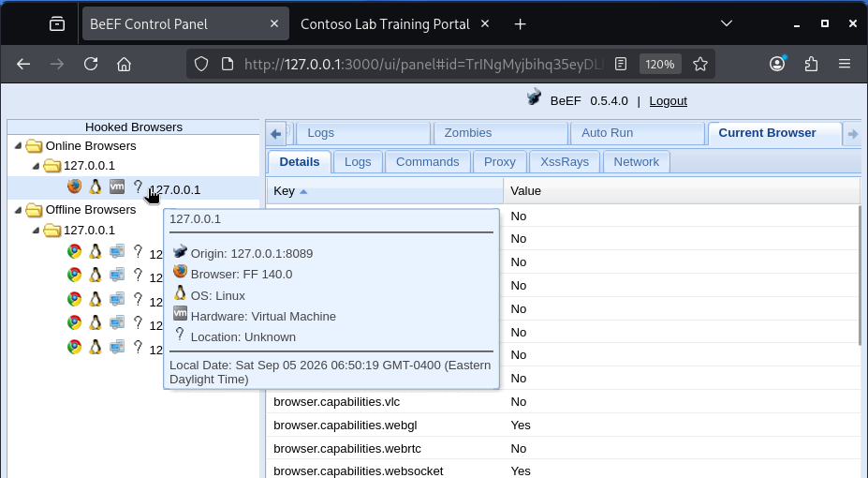Click the unknown location question mark of online browser
868x478 pixels.
(138, 187)
